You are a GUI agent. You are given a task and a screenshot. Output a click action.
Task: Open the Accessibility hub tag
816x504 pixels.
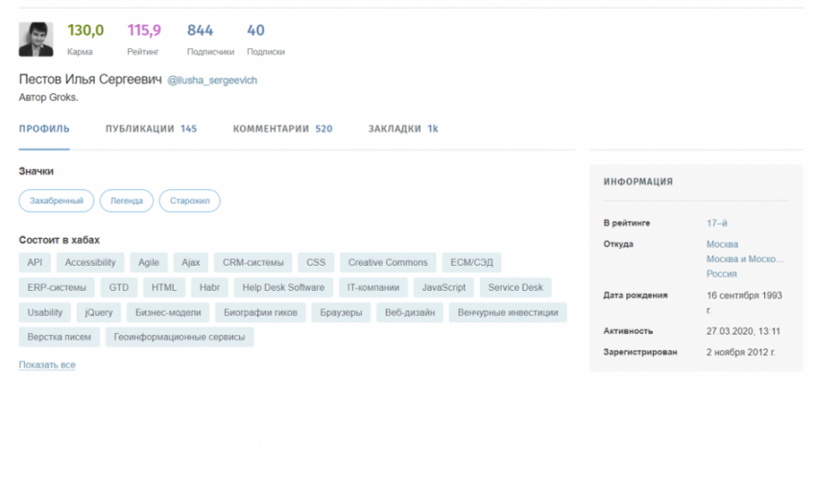[90, 262]
